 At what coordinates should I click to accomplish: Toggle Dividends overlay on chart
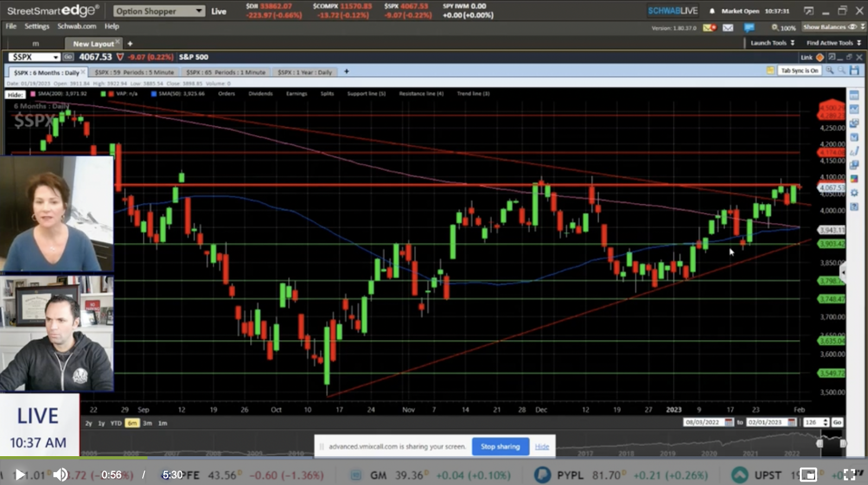point(260,94)
